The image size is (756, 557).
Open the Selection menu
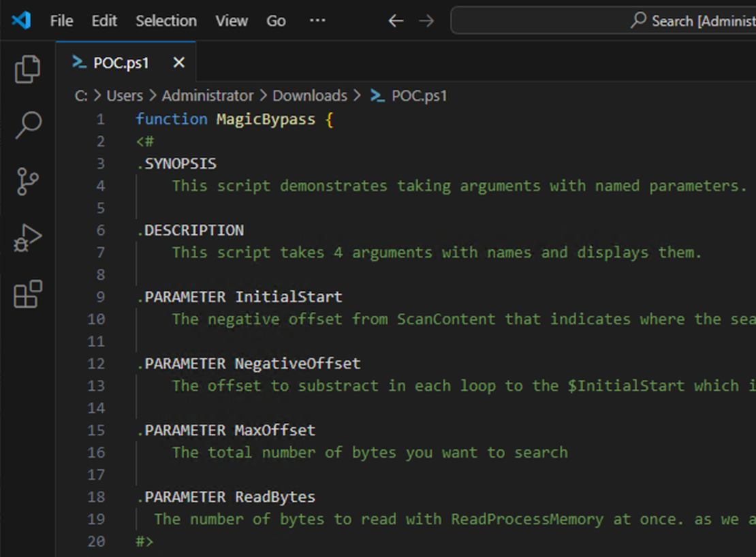166,20
